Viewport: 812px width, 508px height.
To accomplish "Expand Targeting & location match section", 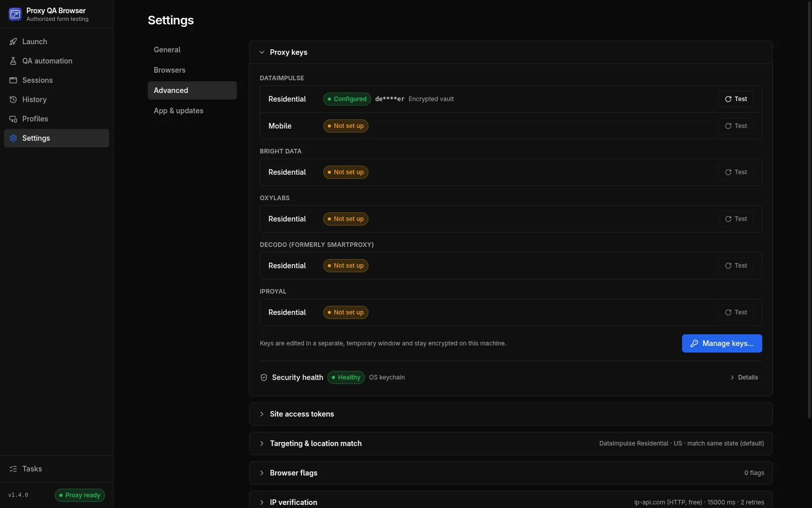I will [511, 443].
